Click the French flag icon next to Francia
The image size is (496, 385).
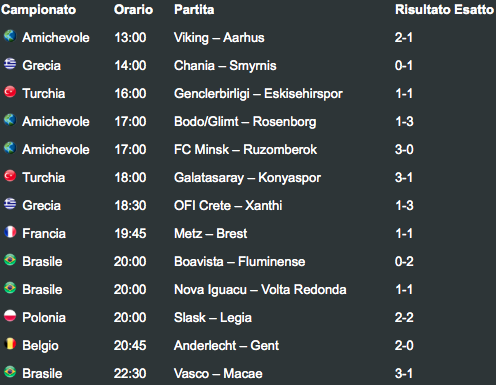[x=10, y=232]
